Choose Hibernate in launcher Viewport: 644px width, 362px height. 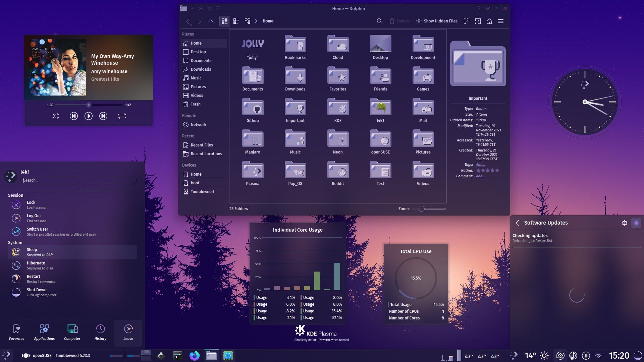[72, 265]
